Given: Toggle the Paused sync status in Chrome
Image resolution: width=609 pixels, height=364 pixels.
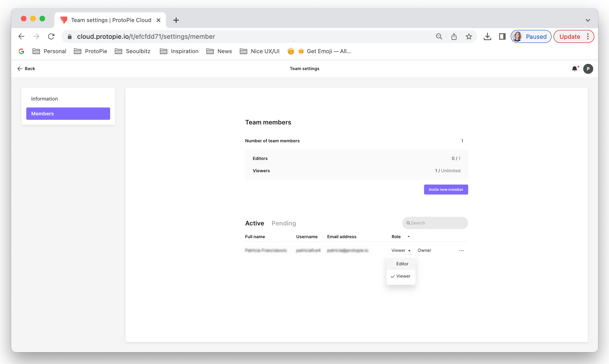Looking at the screenshot, I should tap(531, 36).
